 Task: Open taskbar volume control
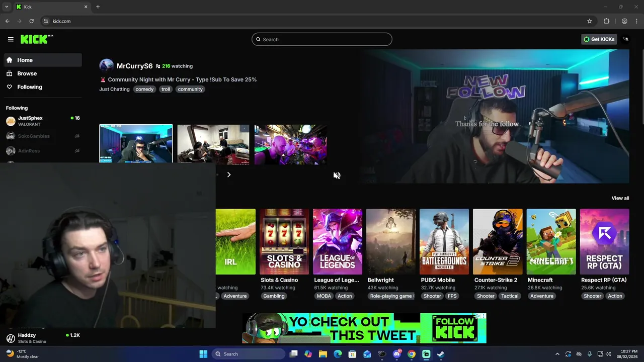pyautogui.click(x=608, y=354)
